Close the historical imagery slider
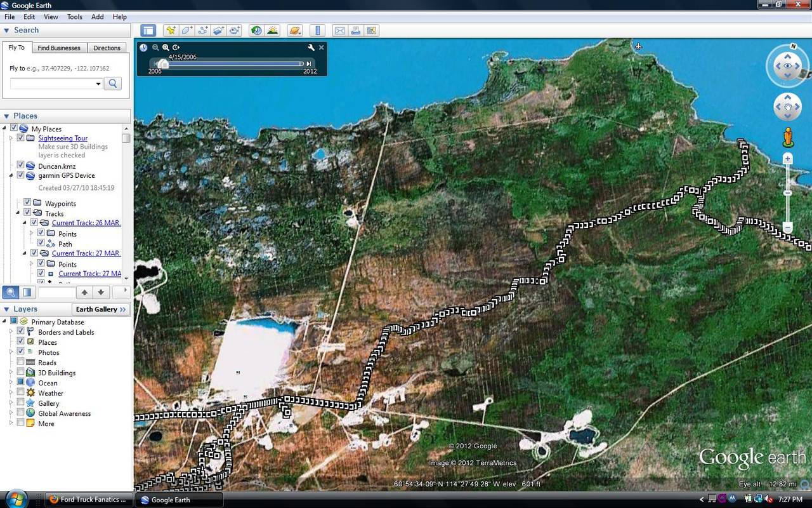 click(322, 48)
